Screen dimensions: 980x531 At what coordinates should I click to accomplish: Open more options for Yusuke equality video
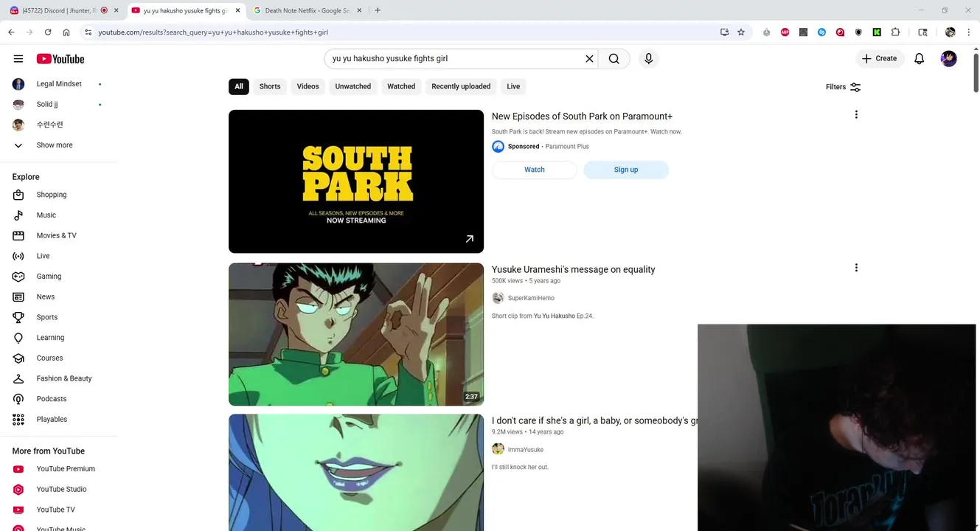856,268
